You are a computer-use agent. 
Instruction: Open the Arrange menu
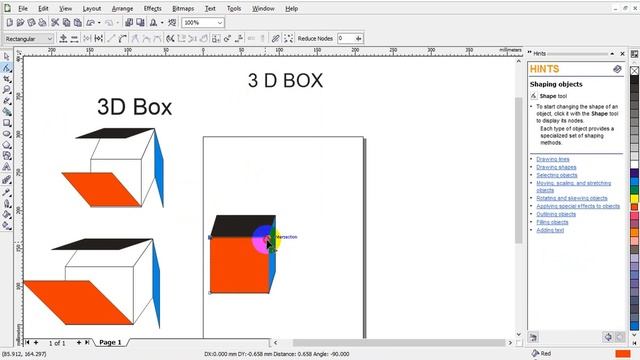tap(122, 8)
